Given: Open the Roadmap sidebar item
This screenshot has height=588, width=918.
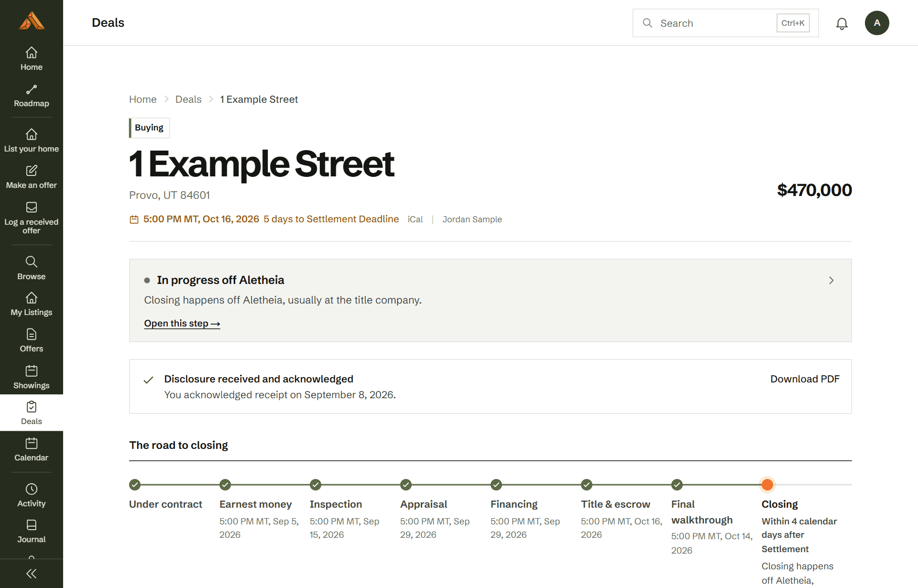Looking at the screenshot, I should coord(32,96).
